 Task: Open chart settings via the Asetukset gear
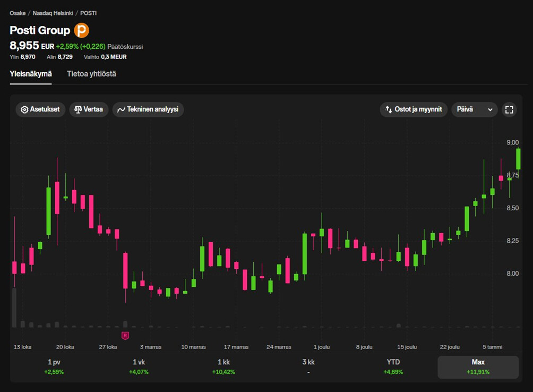tap(40, 110)
